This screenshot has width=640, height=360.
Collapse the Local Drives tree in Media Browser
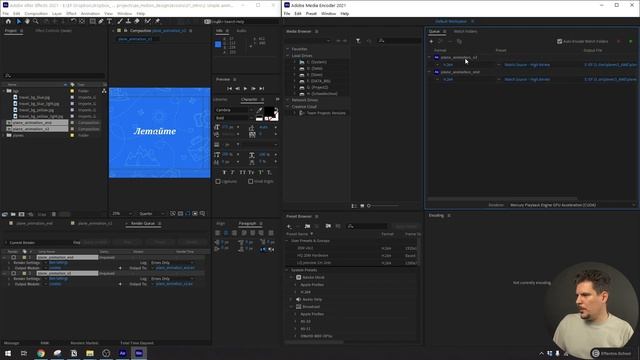(287, 56)
